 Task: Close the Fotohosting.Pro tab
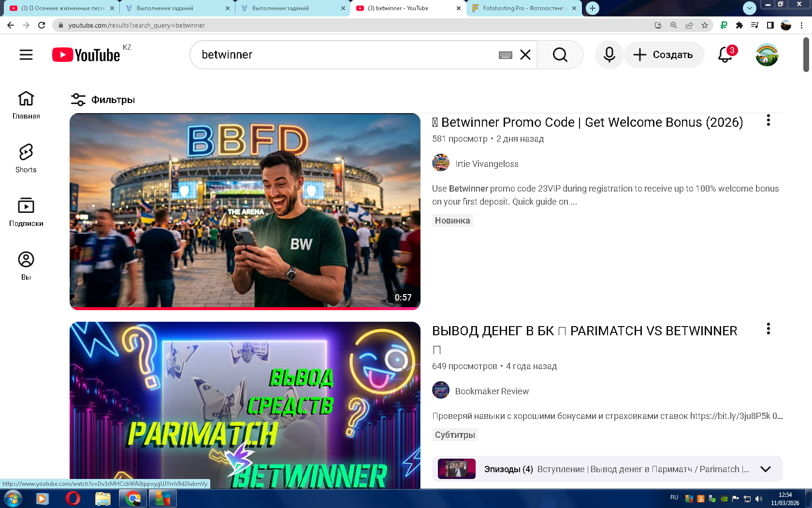tap(574, 8)
